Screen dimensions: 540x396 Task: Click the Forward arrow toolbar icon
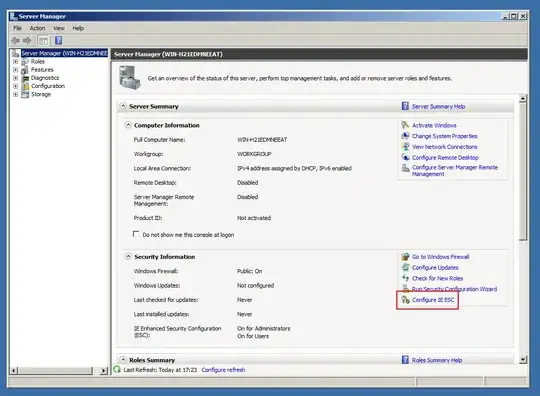coord(27,41)
